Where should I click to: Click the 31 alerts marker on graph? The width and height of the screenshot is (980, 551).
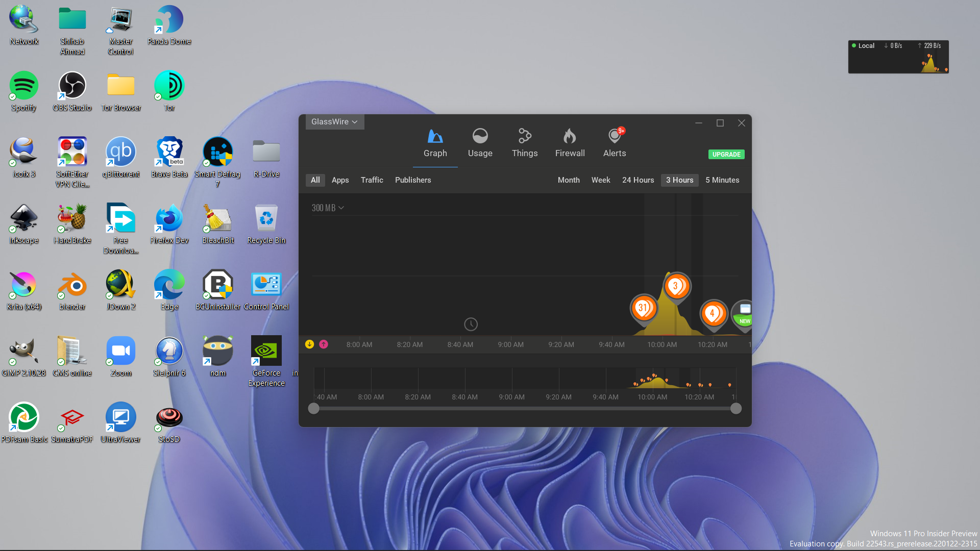[x=643, y=308]
